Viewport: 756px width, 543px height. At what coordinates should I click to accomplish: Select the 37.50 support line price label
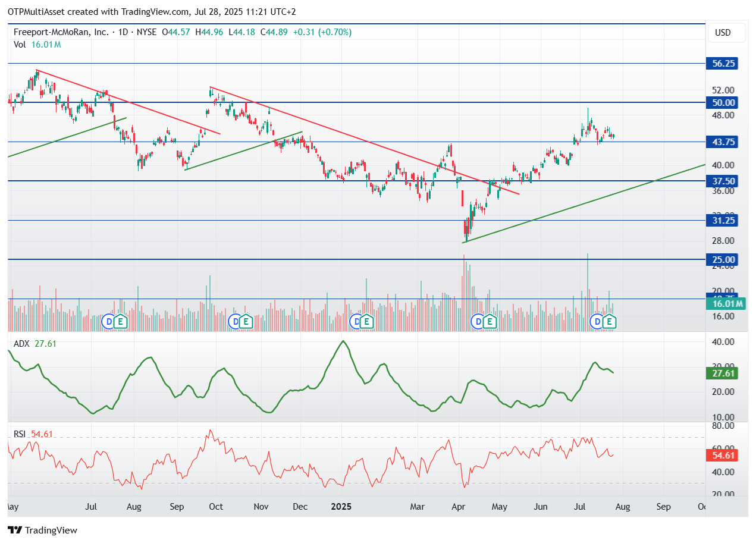click(x=722, y=181)
